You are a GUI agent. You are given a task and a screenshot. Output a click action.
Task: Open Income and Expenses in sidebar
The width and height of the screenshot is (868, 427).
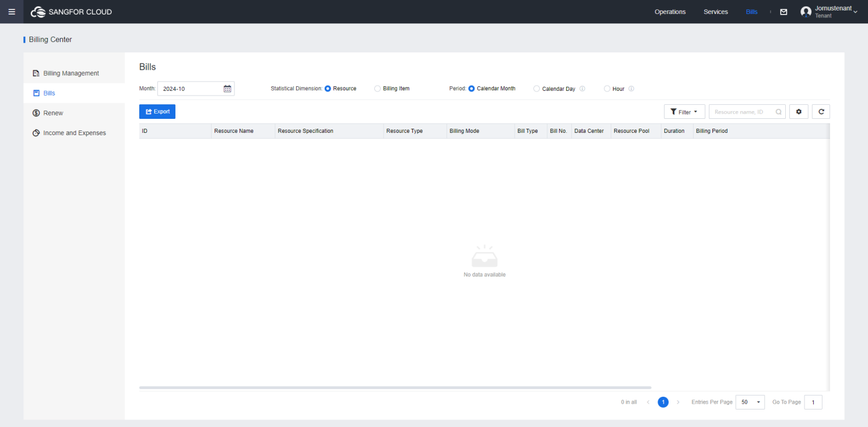(x=74, y=133)
